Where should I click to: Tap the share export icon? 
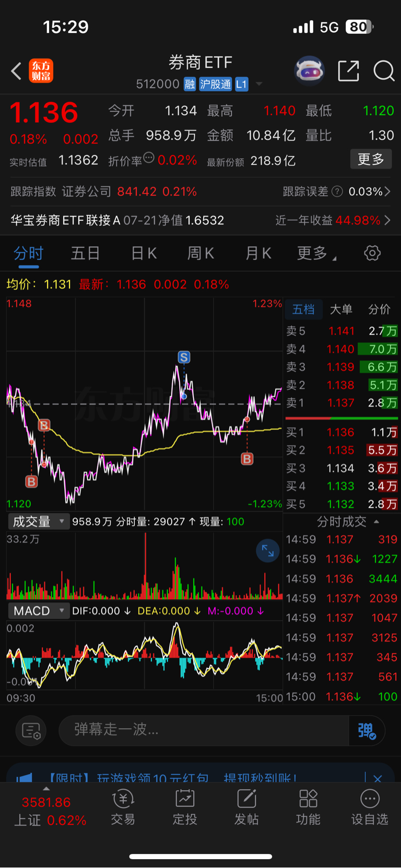point(348,71)
